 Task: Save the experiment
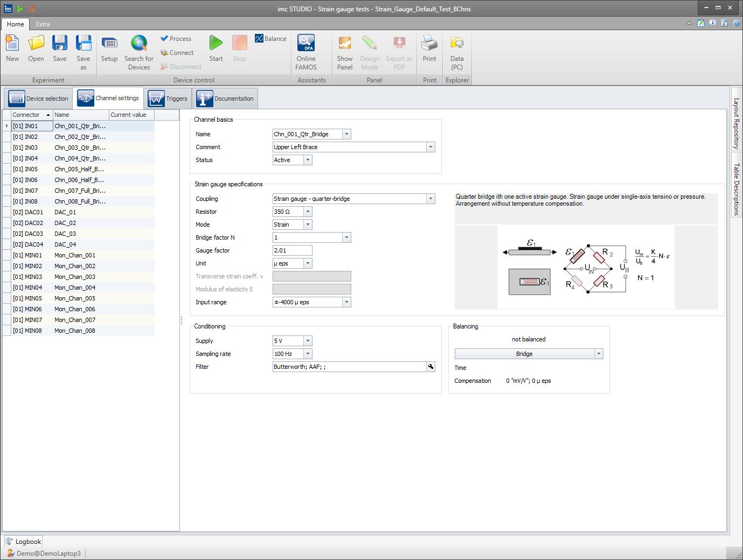click(60, 49)
